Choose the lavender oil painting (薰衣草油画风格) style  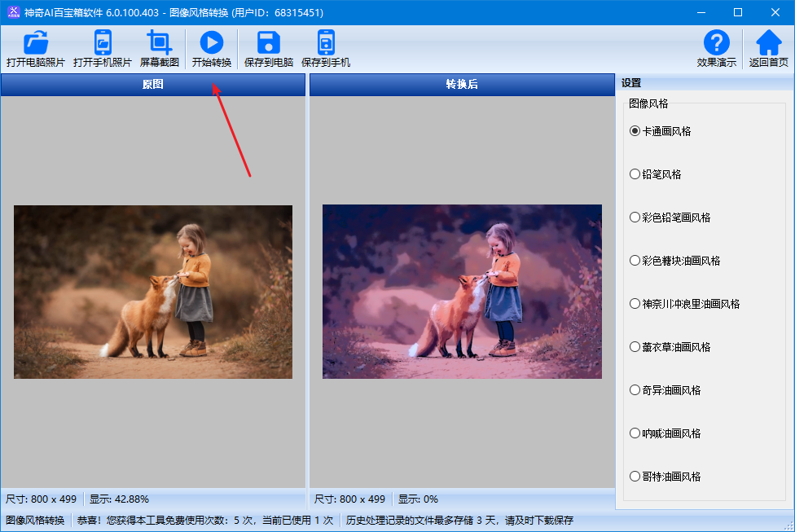pyautogui.click(x=635, y=346)
